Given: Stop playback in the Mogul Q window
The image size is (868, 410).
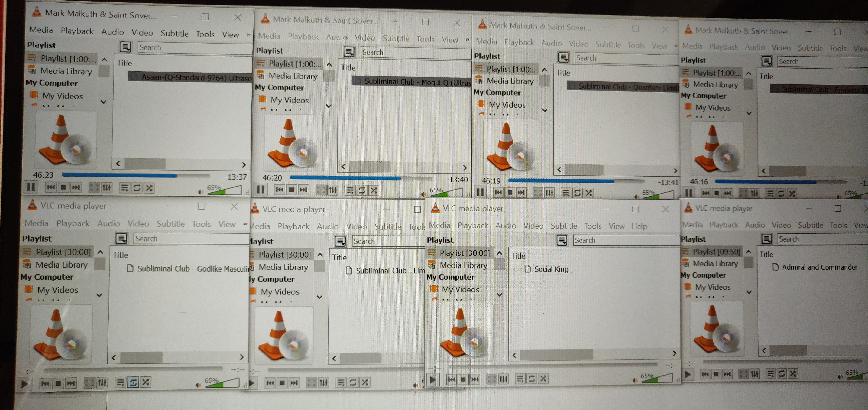Looking at the screenshot, I should (x=291, y=190).
